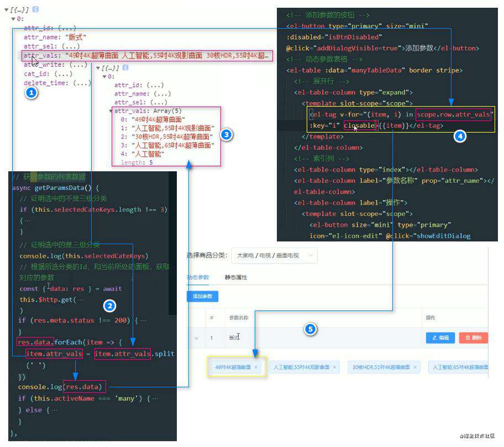
Task: Click the attr_vals string starting "49吋4K超薄曲面 人工智能
Action: pos(167,56)
